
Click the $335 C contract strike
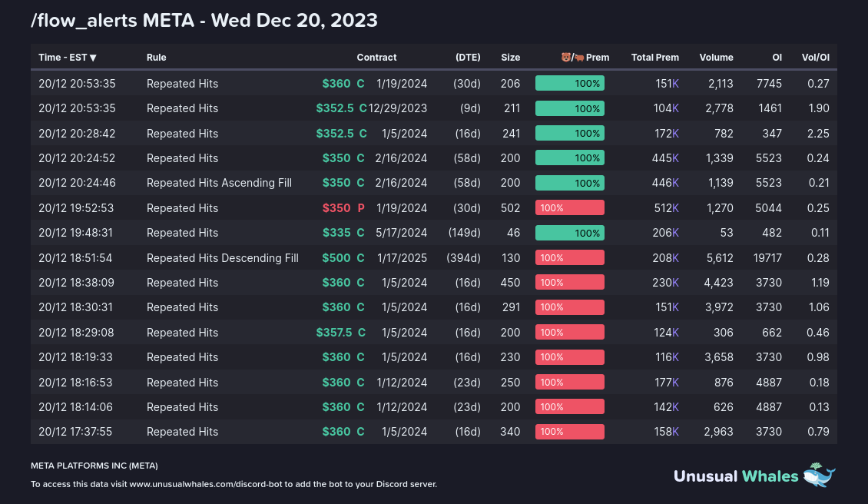[343, 233]
